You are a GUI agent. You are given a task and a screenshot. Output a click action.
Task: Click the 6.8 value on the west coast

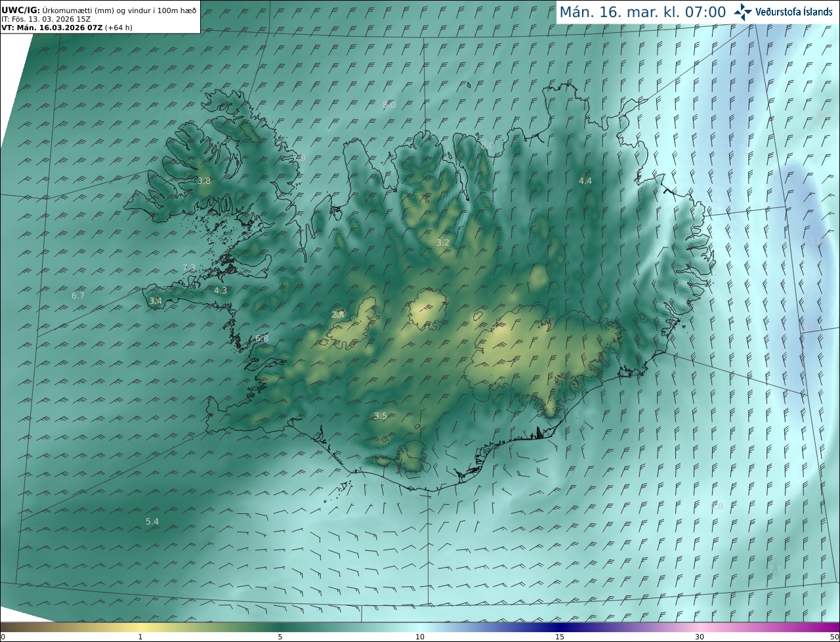262,338
